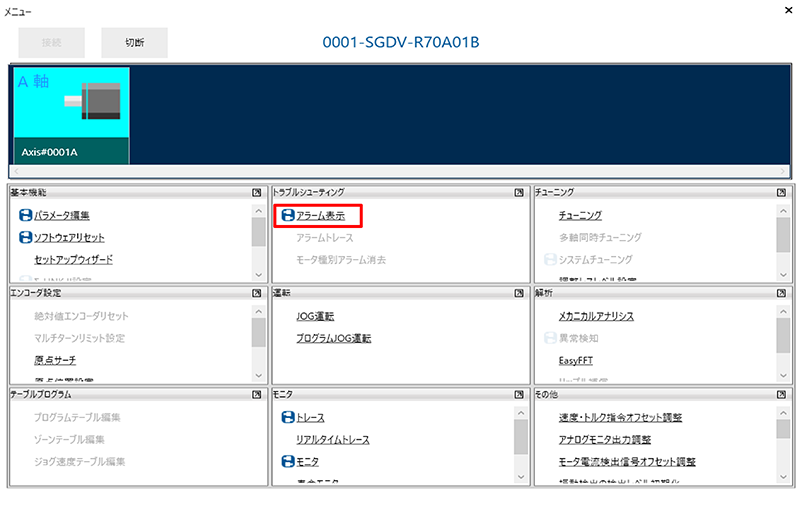Open プログラムJOG運転 link
802x513 pixels.
point(334,338)
